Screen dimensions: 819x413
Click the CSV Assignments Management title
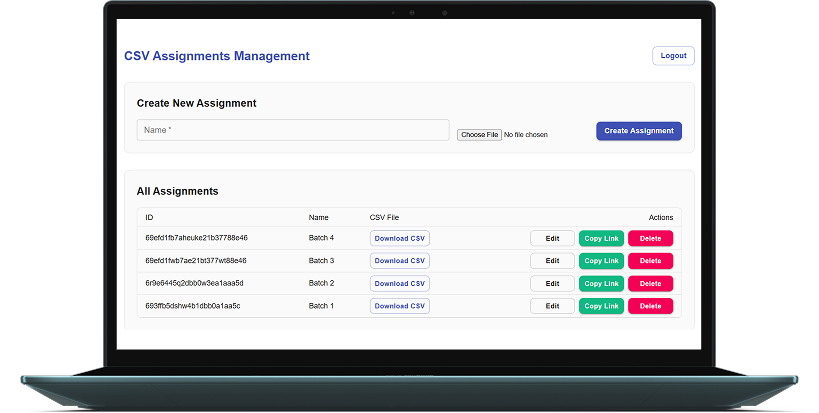tap(217, 56)
